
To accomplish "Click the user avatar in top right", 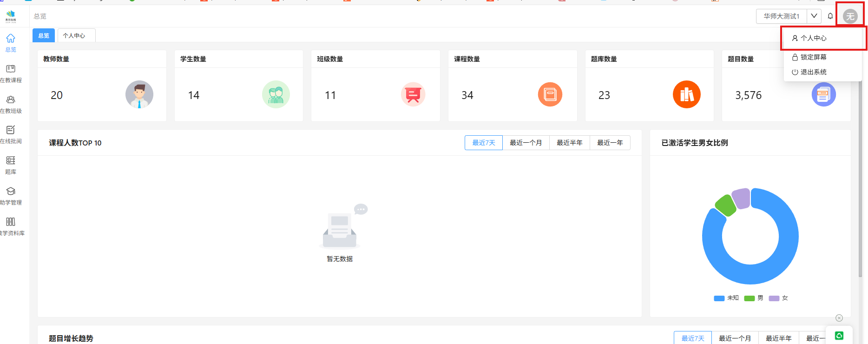I will coord(850,16).
